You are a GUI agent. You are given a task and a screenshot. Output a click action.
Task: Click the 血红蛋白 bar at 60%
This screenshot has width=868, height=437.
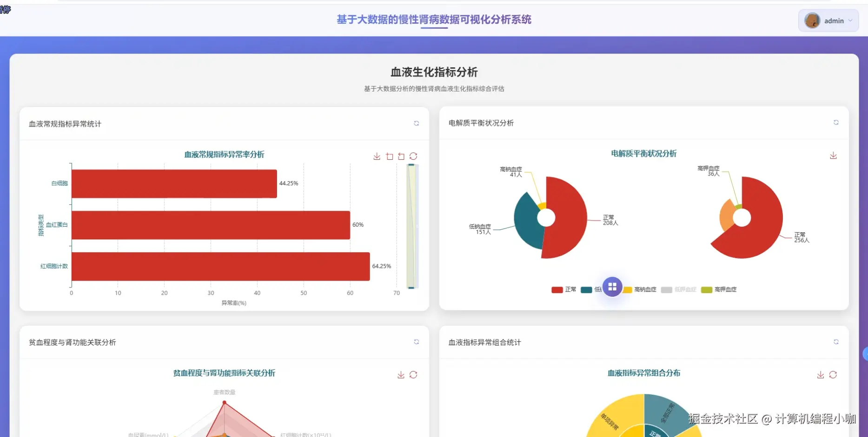coord(211,225)
